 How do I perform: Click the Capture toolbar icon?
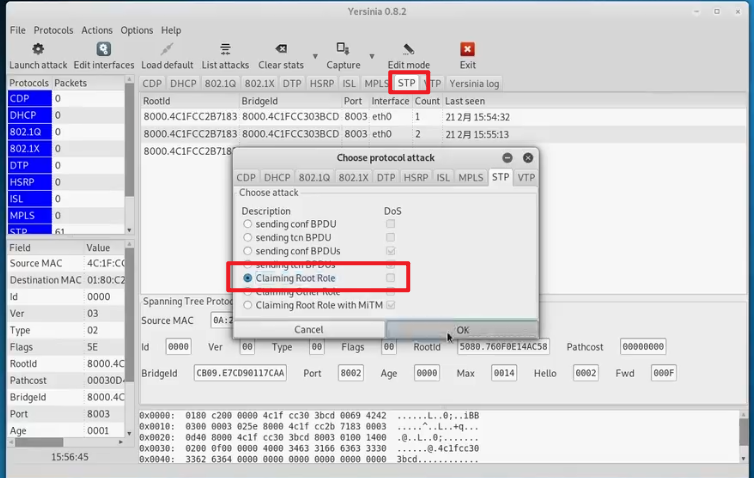coord(343,49)
